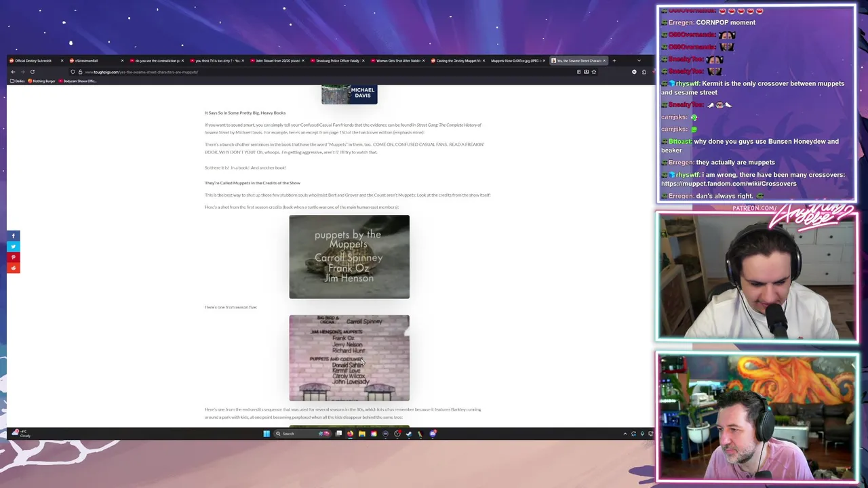The height and width of the screenshot is (488, 868).
Task: Click the taskbar Search box
Action: (x=304, y=434)
